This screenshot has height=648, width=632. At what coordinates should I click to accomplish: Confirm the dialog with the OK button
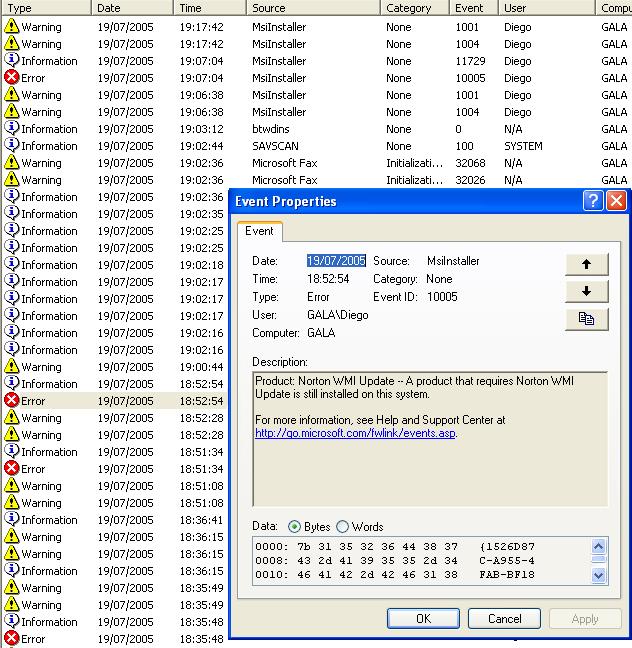click(423, 619)
